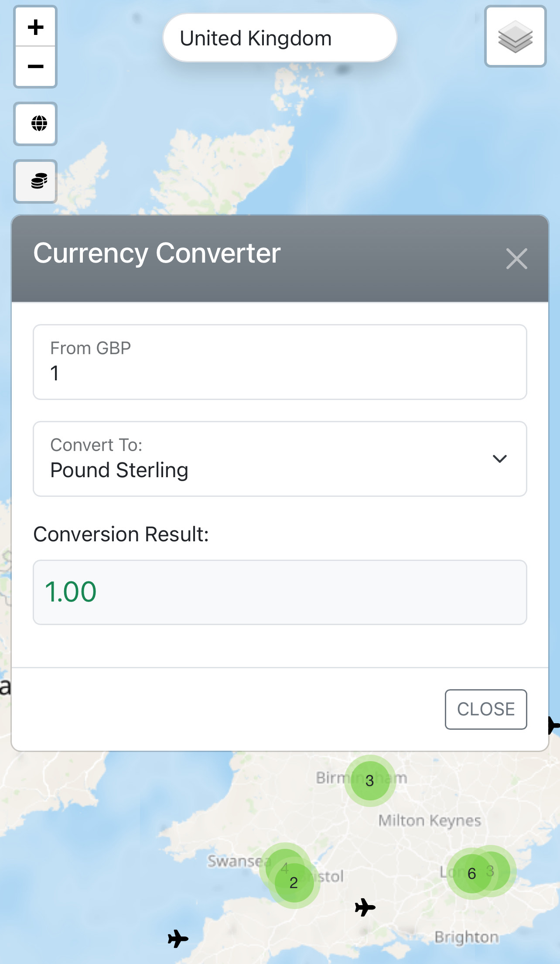The width and height of the screenshot is (560, 964).
Task: Open the United Kingdom country selector
Action: coord(280,38)
